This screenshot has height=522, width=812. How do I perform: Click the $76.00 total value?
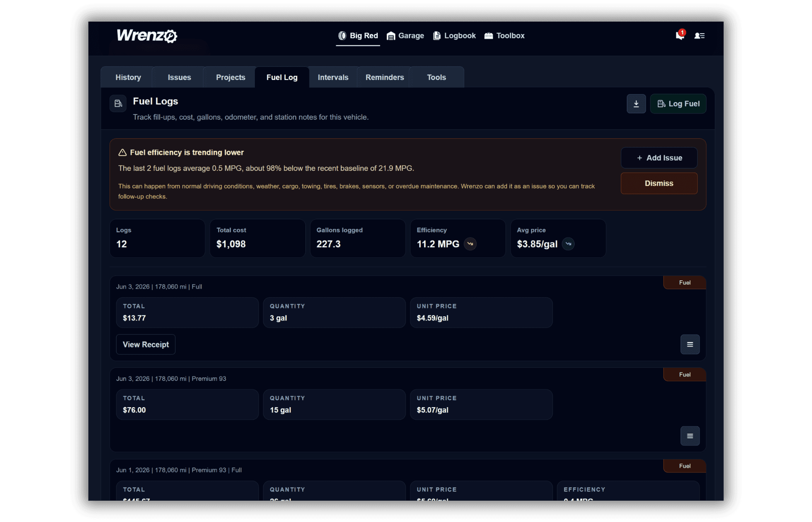[134, 410]
